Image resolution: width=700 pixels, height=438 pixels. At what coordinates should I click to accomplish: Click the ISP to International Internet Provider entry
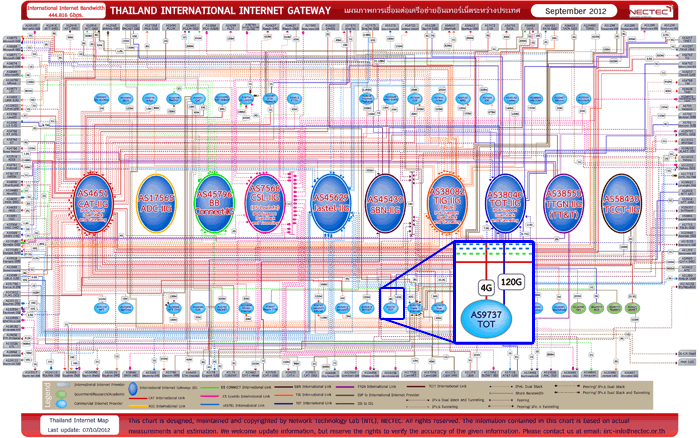(x=377, y=395)
